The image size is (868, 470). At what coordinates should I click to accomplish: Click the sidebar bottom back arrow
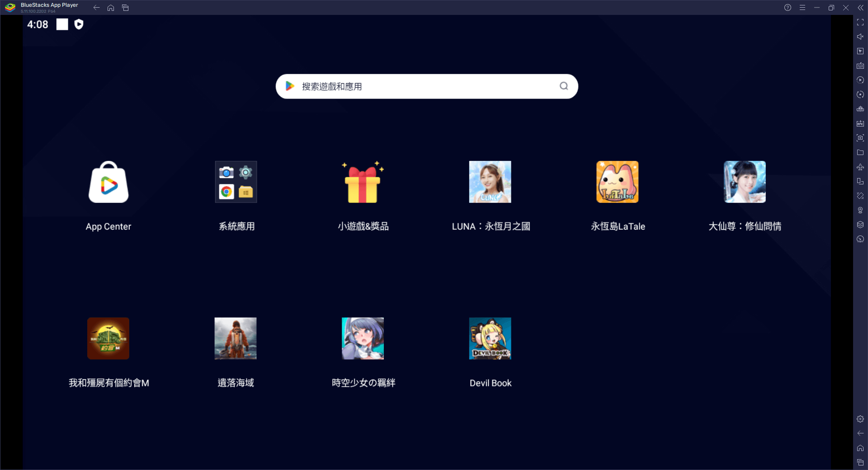[860, 433]
